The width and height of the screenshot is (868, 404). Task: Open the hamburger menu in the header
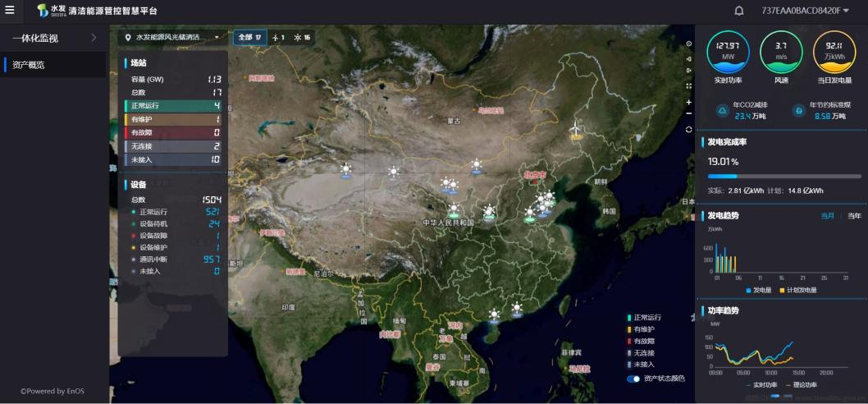(10, 10)
